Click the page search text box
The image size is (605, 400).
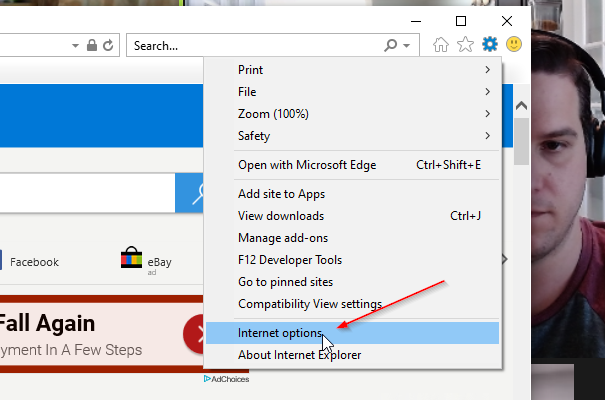tap(87, 193)
